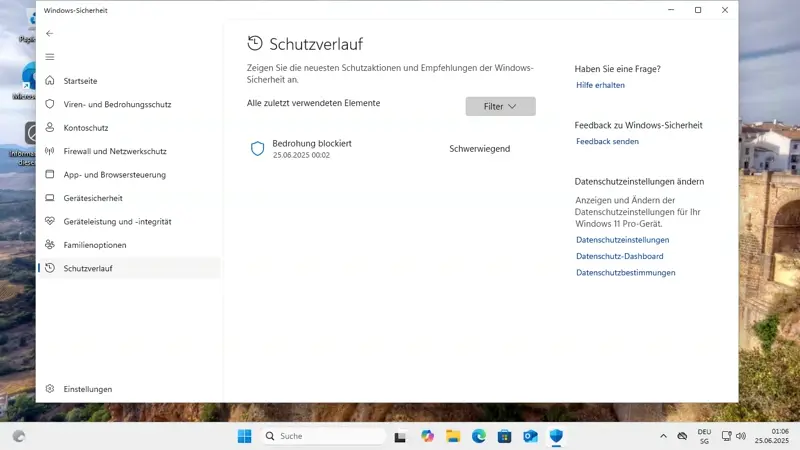This screenshot has height=450, width=800.
Task: Go back with the arrow icon
Action: pos(49,33)
